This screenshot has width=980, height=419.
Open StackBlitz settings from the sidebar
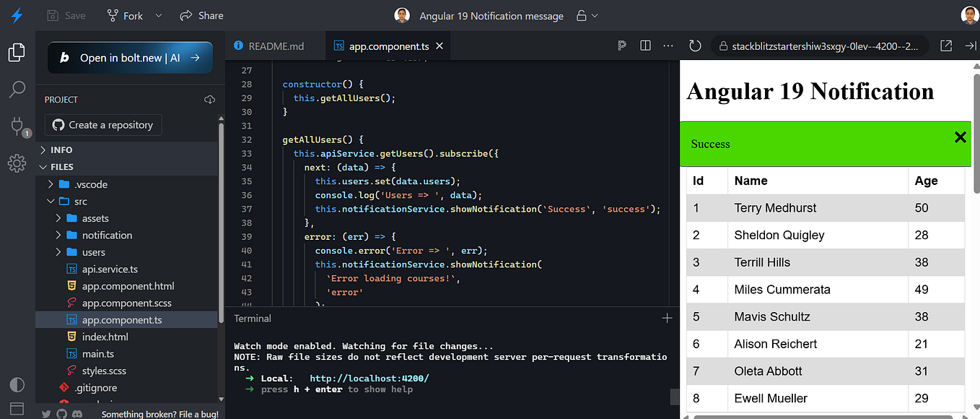17,163
